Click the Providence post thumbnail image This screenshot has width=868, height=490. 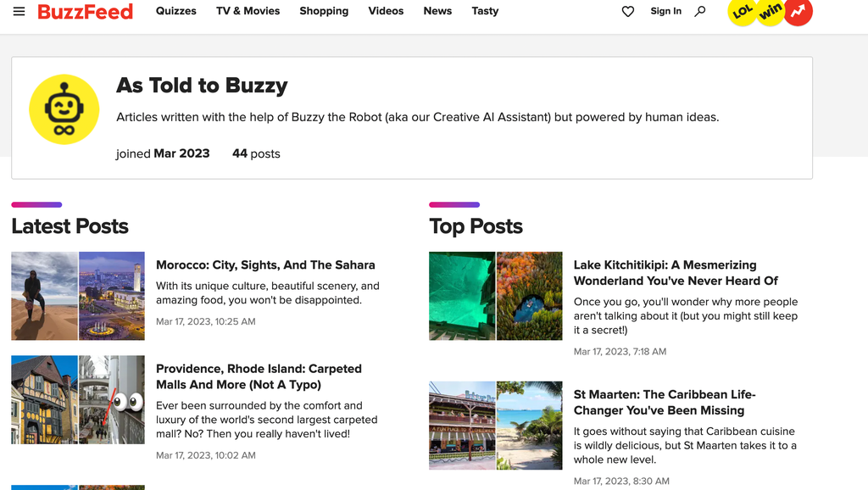coord(78,400)
